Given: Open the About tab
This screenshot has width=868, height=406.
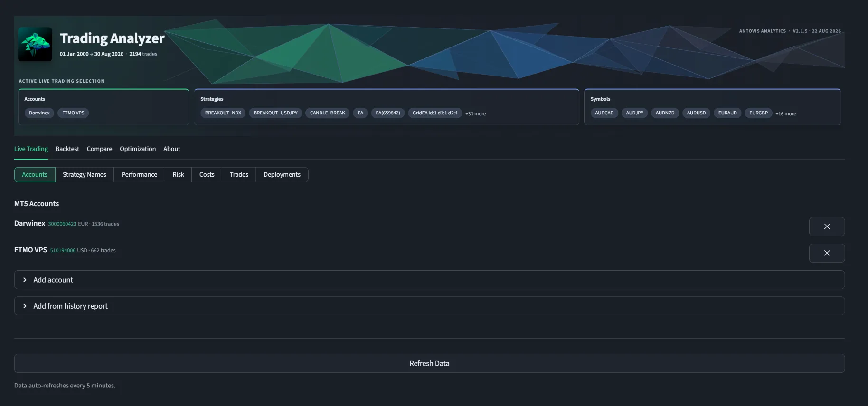Looking at the screenshot, I should coord(172,149).
